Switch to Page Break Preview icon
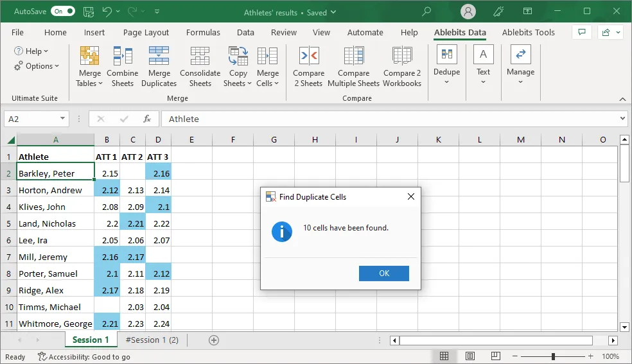The height and width of the screenshot is (364, 632). [496, 356]
